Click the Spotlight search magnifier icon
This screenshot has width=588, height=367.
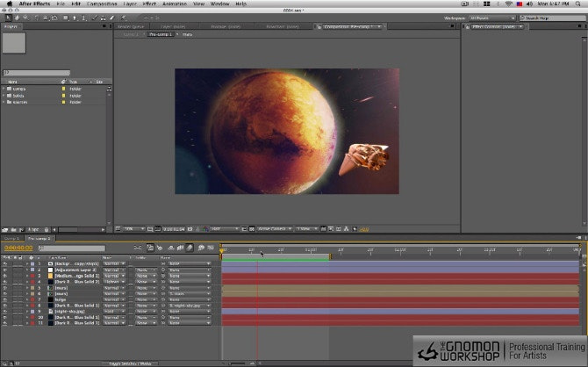577,4
